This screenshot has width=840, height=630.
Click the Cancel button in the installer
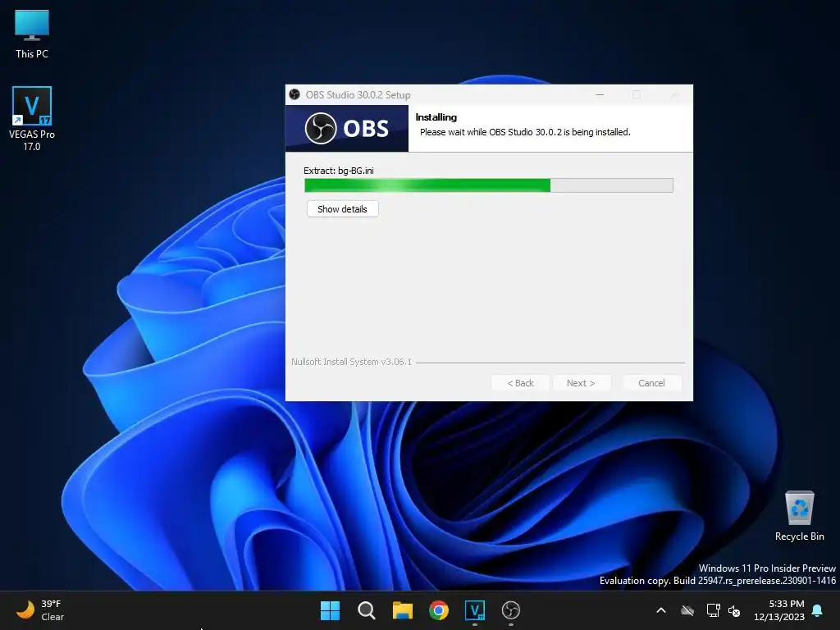click(x=651, y=383)
